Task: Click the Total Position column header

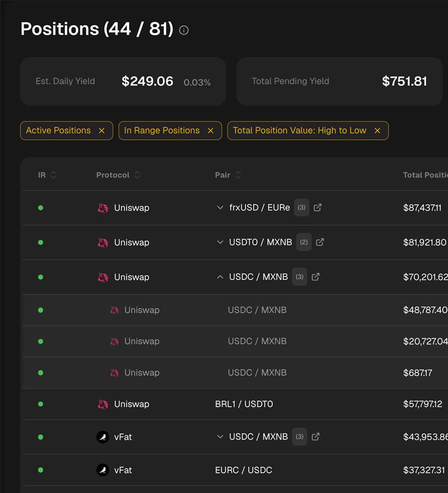Action: (425, 175)
